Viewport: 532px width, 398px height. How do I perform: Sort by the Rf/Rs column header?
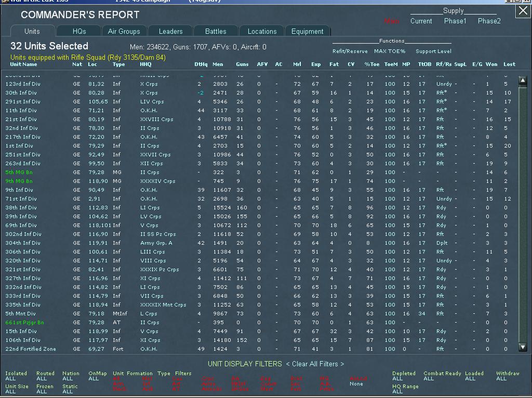click(x=444, y=64)
